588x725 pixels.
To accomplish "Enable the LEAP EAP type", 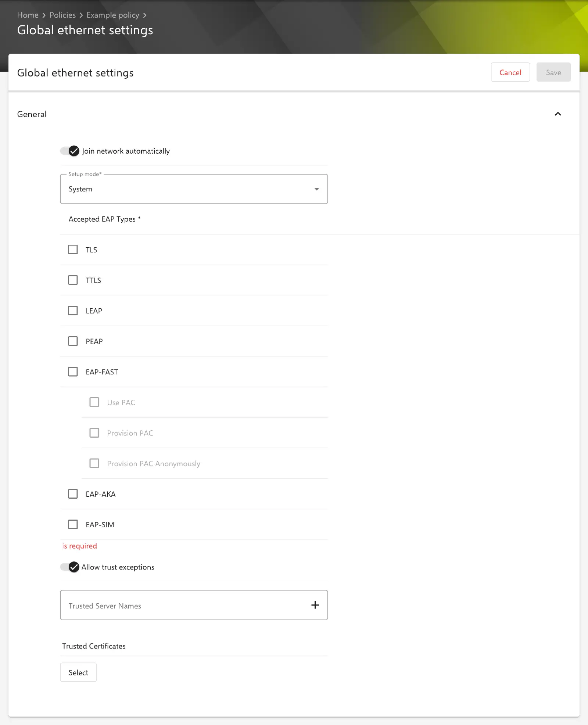I will pyautogui.click(x=73, y=311).
